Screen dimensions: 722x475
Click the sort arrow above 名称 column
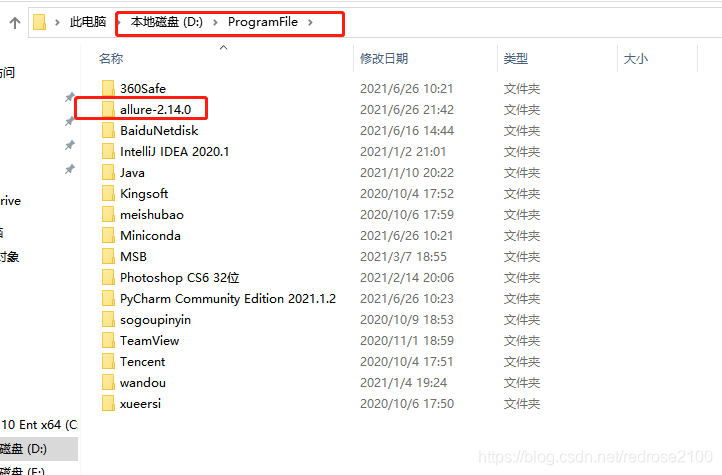click(x=224, y=47)
